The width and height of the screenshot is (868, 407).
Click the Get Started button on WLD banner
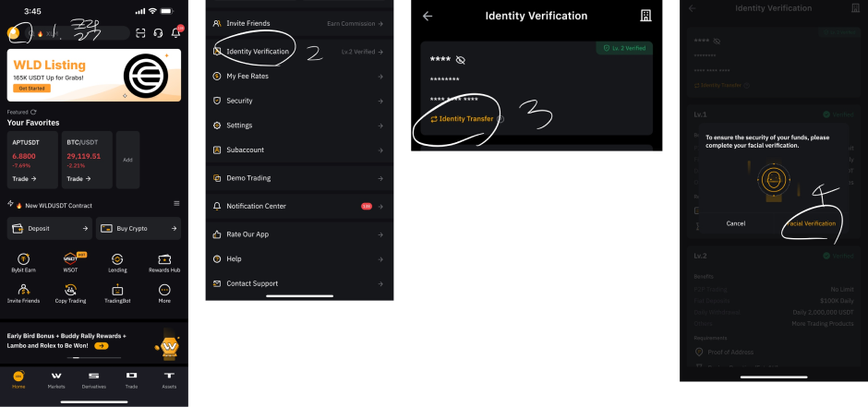tap(31, 89)
